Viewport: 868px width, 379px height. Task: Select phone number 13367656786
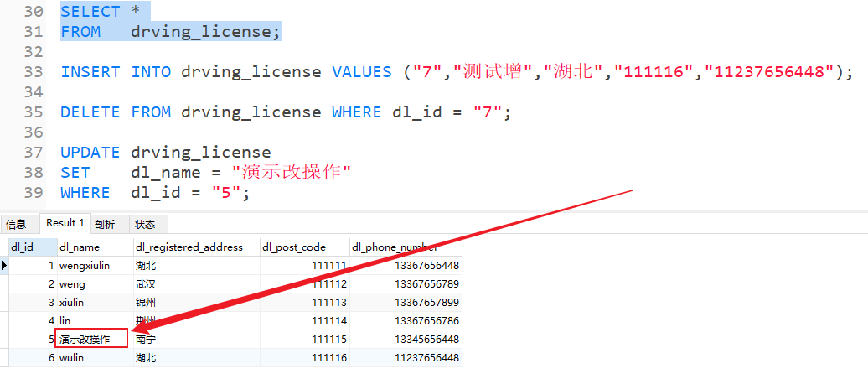(x=406, y=321)
